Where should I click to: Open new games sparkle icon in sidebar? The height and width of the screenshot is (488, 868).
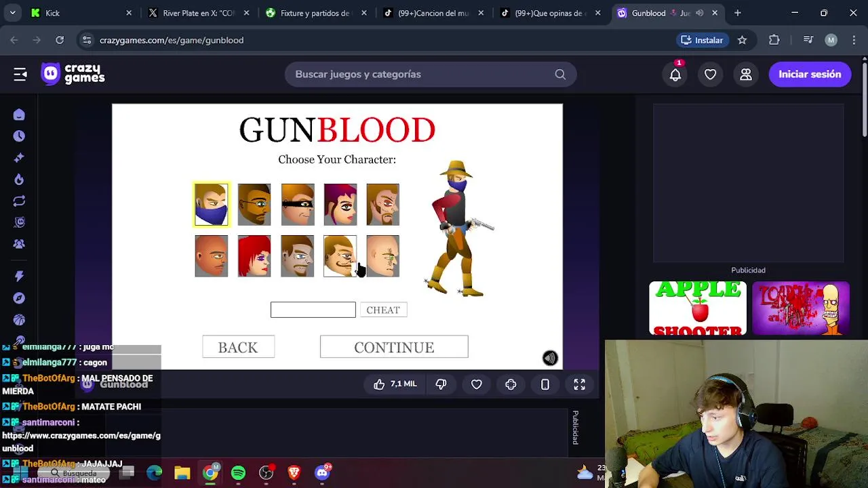19,157
